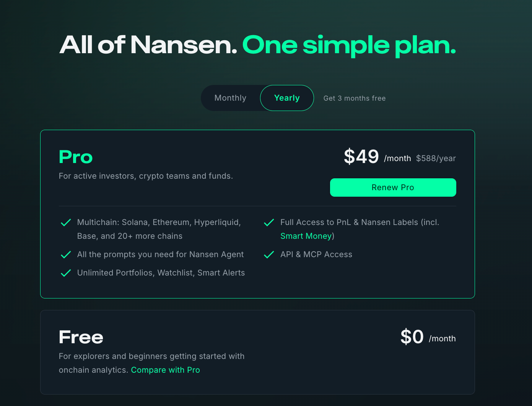Click the checkmark beside Multichain chains feature
Image resolution: width=532 pixels, height=406 pixels.
pyautogui.click(x=66, y=223)
